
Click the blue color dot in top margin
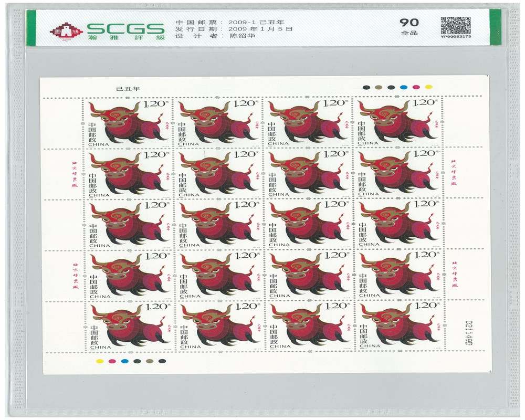pyautogui.click(x=403, y=87)
